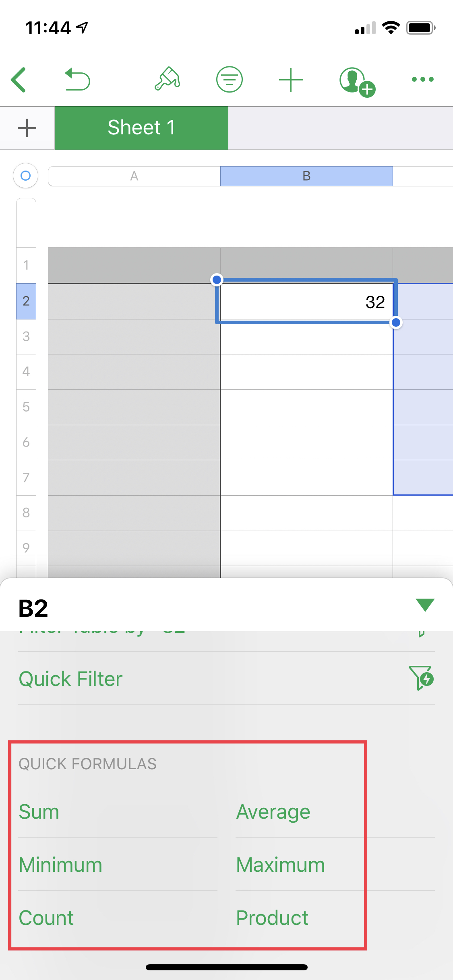Select column A header

(x=134, y=176)
